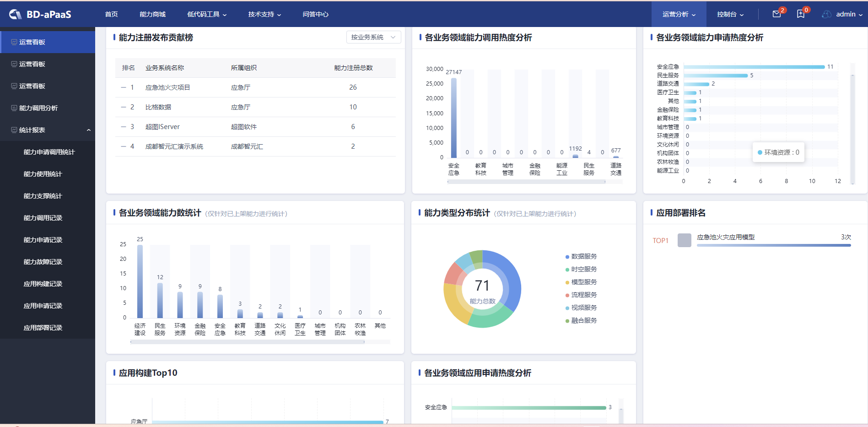This screenshot has height=427, width=868.
Task: Open the 问答中心 menu item
Action: (x=315, y=14)
